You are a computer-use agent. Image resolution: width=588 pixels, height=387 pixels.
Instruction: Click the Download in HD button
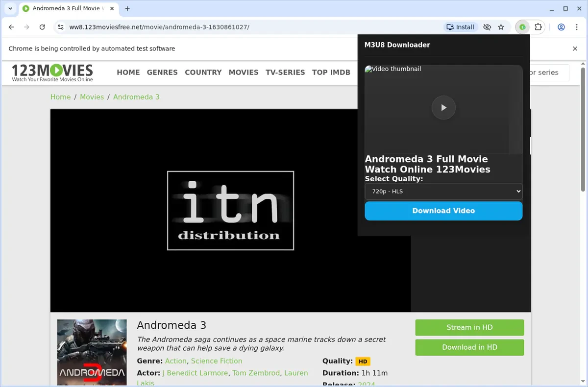pos(469,347)
